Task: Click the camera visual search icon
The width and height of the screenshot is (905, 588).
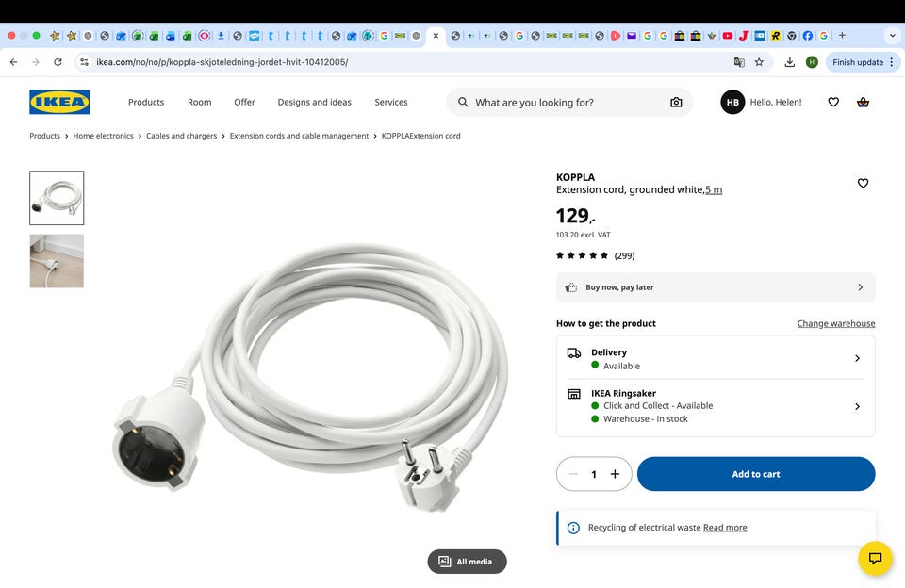Action: pyautogui.click(x=676, y=102)
